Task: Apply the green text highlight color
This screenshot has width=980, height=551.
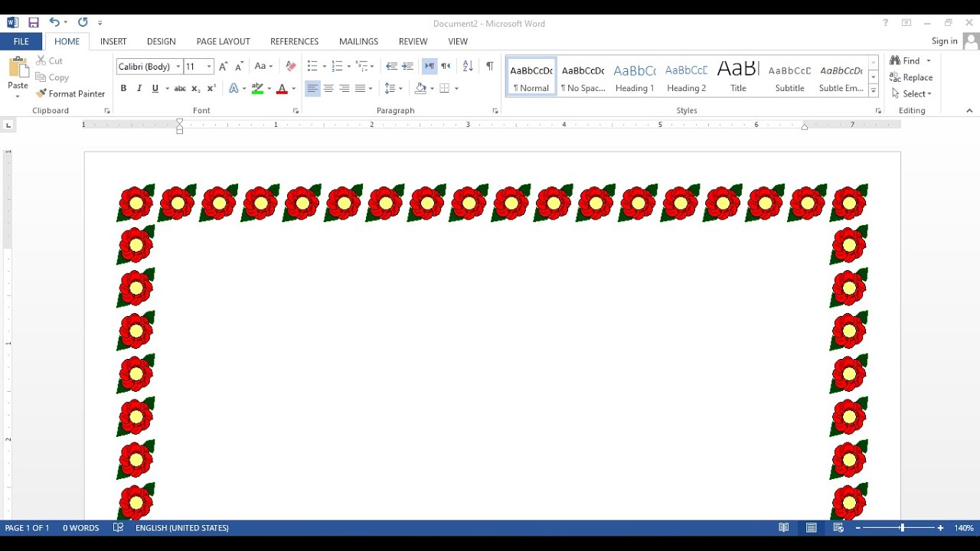Action: tap(257, 89)
